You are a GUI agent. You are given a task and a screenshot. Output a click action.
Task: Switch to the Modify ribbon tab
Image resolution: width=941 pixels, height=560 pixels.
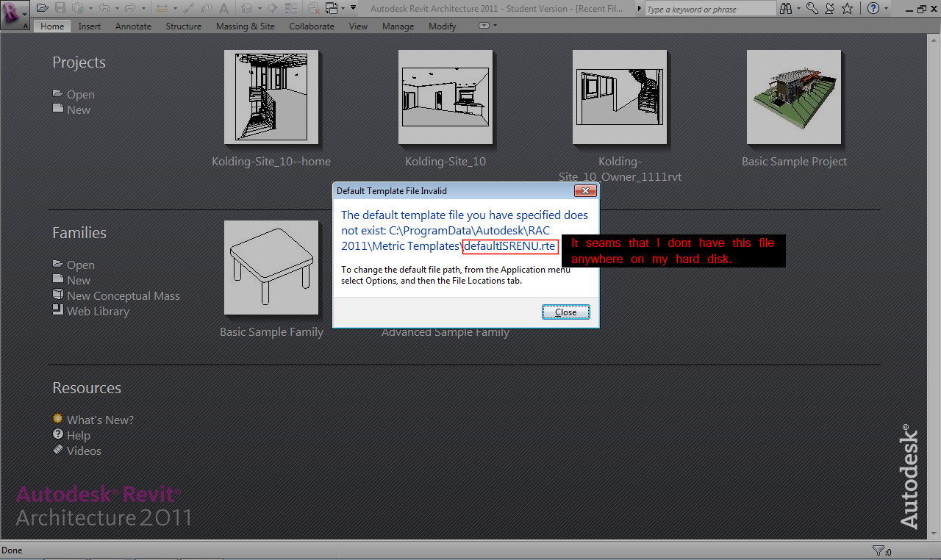(x=442, y=26)
